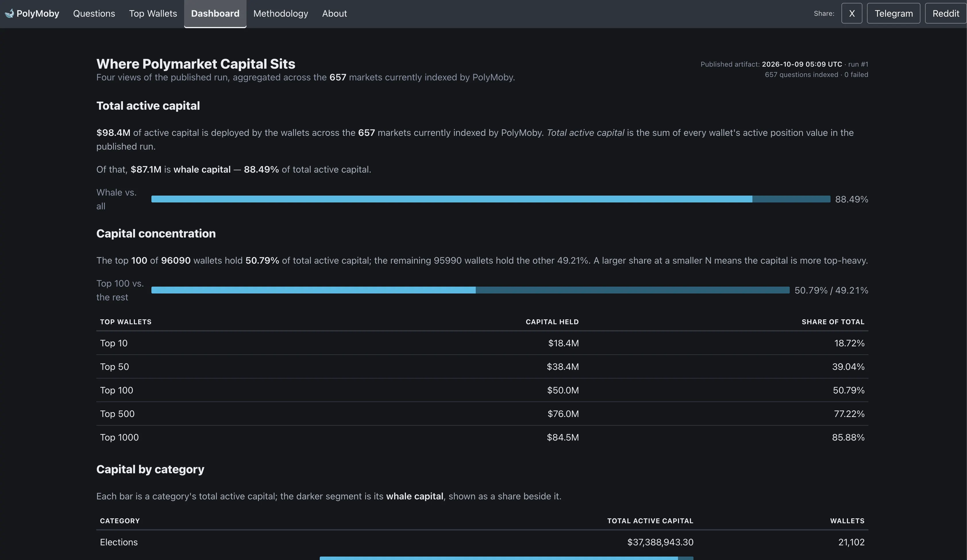Select the Dashboard tab
Viewport: 967px width, 560px height.
[215, 13]
